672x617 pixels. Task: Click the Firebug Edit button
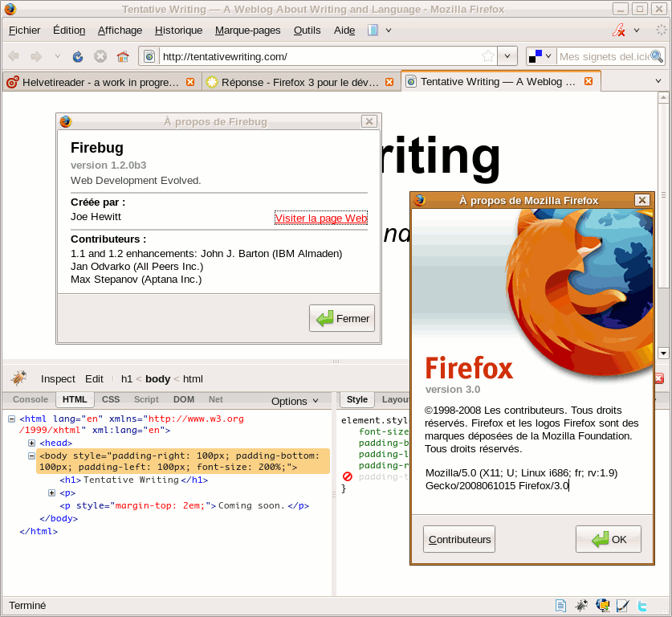94,378
